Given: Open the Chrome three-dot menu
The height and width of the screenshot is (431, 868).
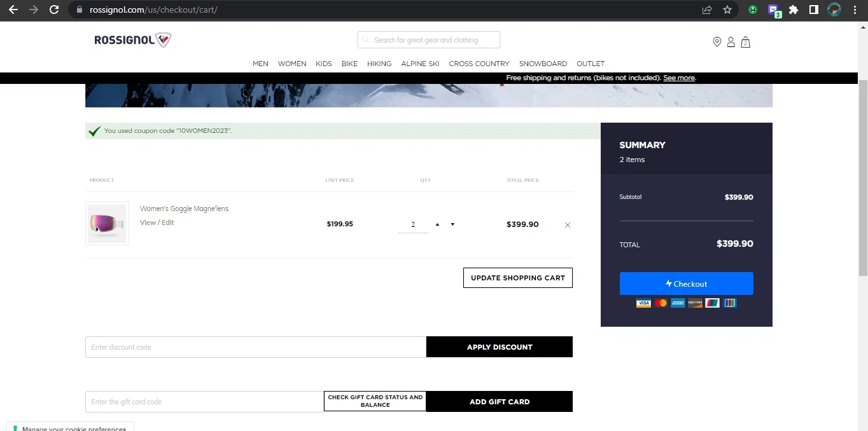Looking at the screenshot, I should pyautogui.click(x=855, y=10).
